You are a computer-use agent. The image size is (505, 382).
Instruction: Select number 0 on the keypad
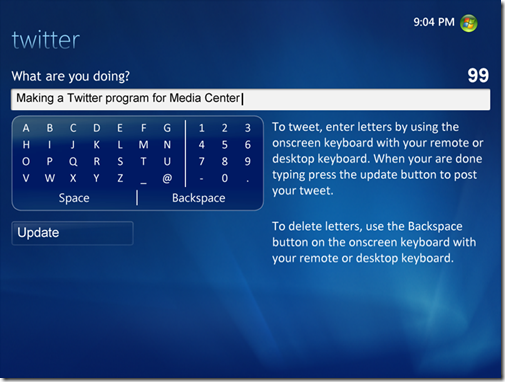click(225, 178)
